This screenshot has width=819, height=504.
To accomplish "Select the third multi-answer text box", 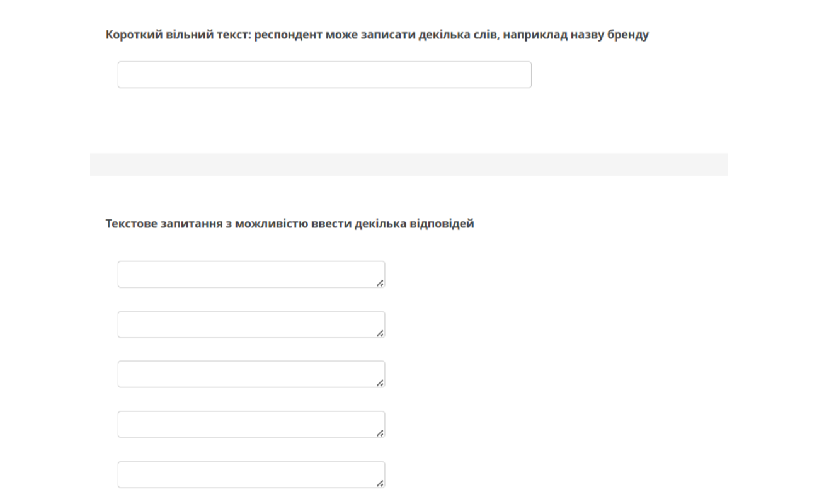I will point(251,374).
